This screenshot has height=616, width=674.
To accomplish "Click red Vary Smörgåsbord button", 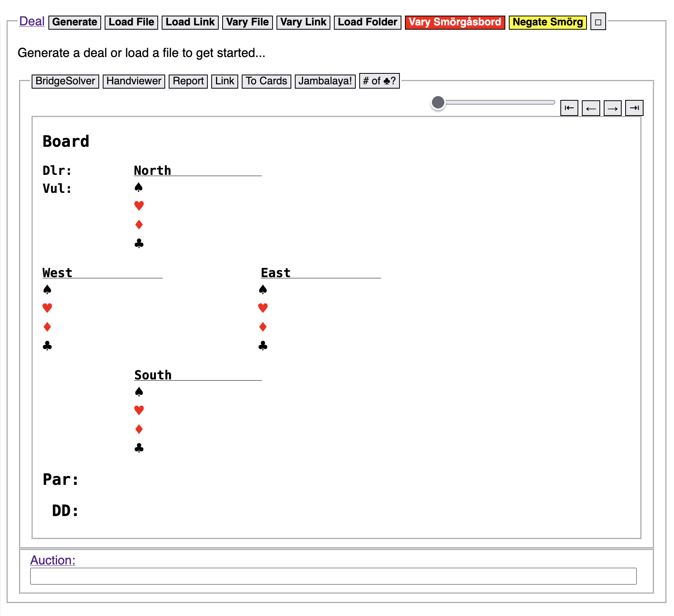I will pos(455,22).
